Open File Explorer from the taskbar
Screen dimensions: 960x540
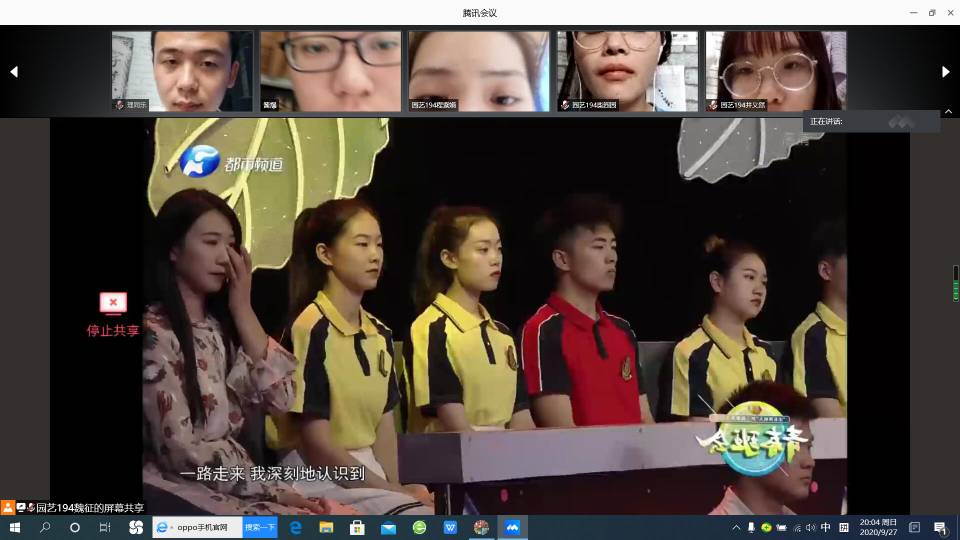(326, 527)
